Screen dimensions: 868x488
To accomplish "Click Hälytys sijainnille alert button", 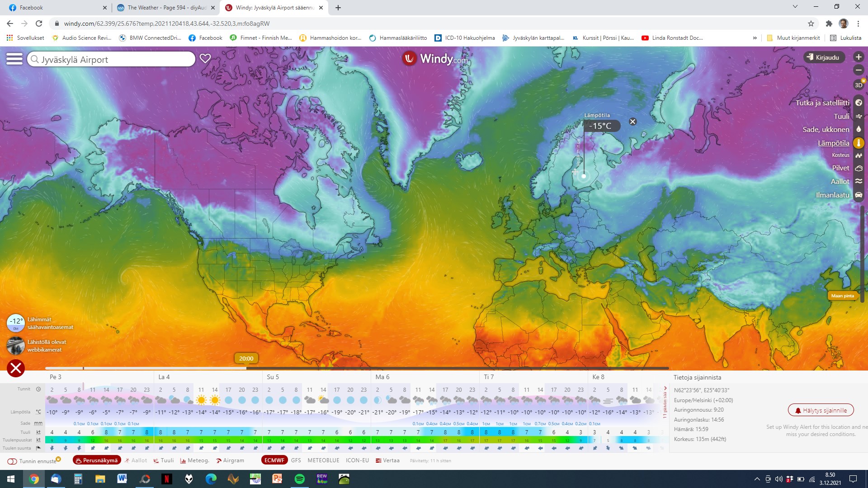I will [x=821, y=410].
